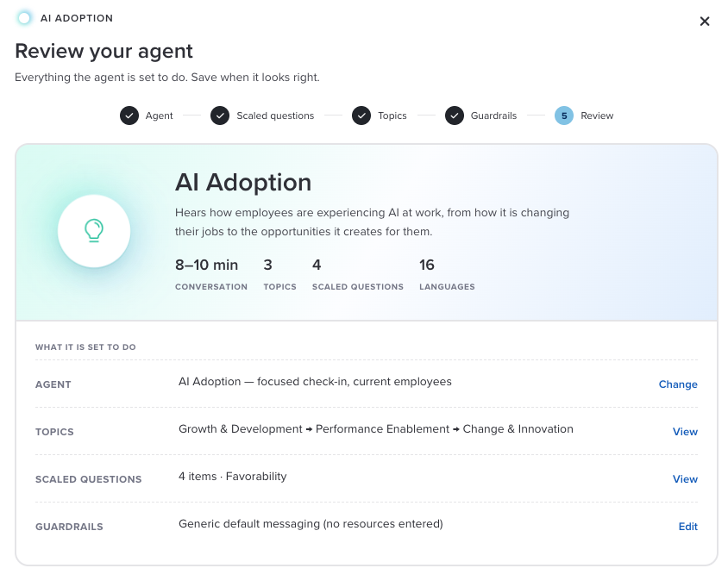Select the Review step label
728x587 pixels.
tap(597, 116)
